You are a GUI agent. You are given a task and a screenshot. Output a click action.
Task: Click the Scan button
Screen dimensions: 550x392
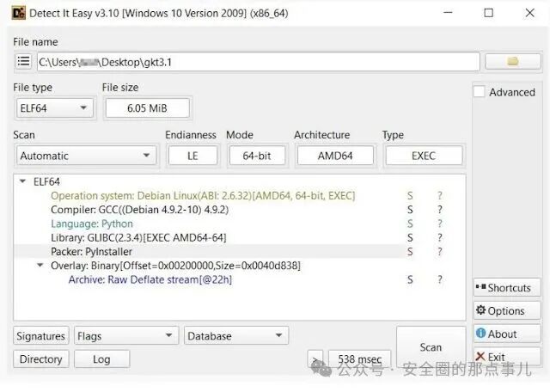tap(431, 347)
